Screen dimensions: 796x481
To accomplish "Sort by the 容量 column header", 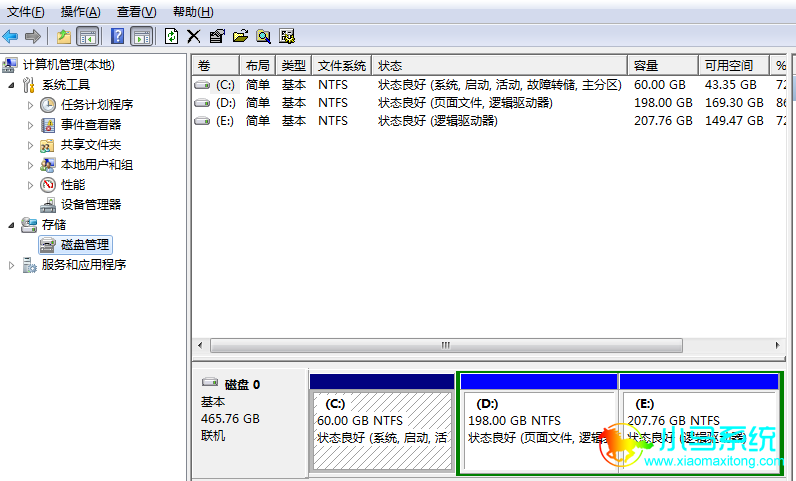I will click(664, 66).
